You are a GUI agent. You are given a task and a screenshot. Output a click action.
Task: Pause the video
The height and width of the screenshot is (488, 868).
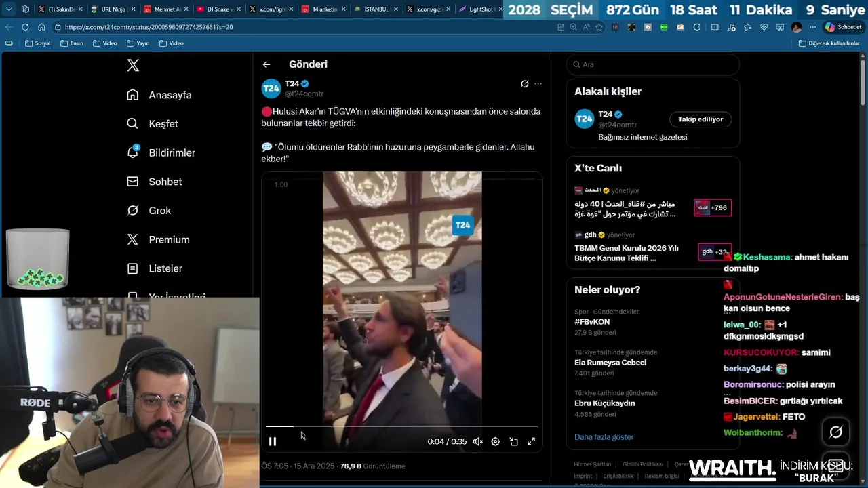coord(273,441)
